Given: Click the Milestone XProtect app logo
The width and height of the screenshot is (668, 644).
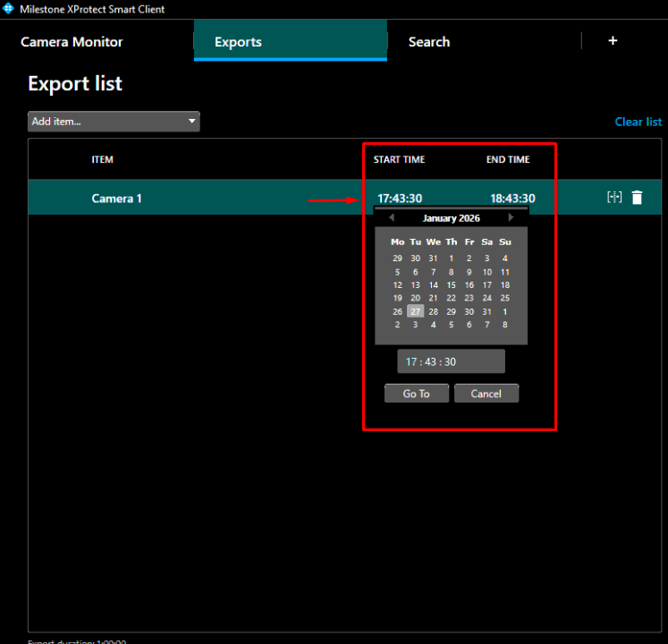Looking at the screenshot, I should coord(8,9).
